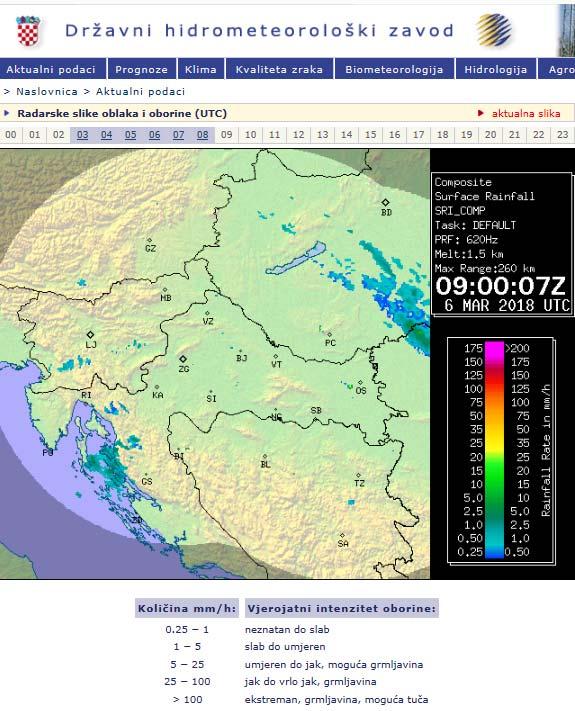
Task: Select hour 03 radar image
Action: [x=83, y=135]
